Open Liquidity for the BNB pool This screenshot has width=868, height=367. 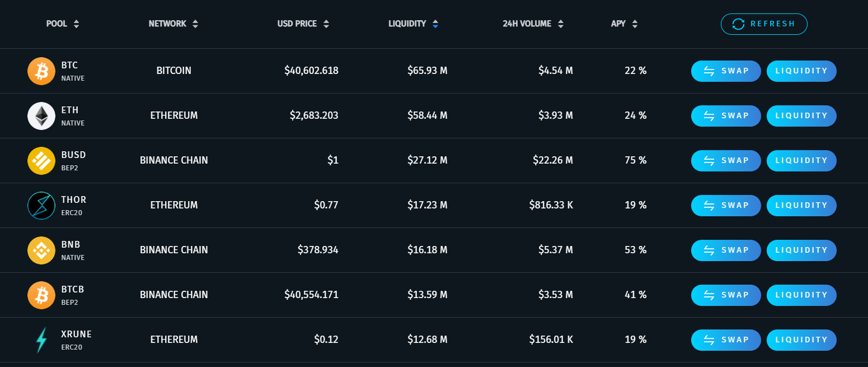[x=801, y=250]
